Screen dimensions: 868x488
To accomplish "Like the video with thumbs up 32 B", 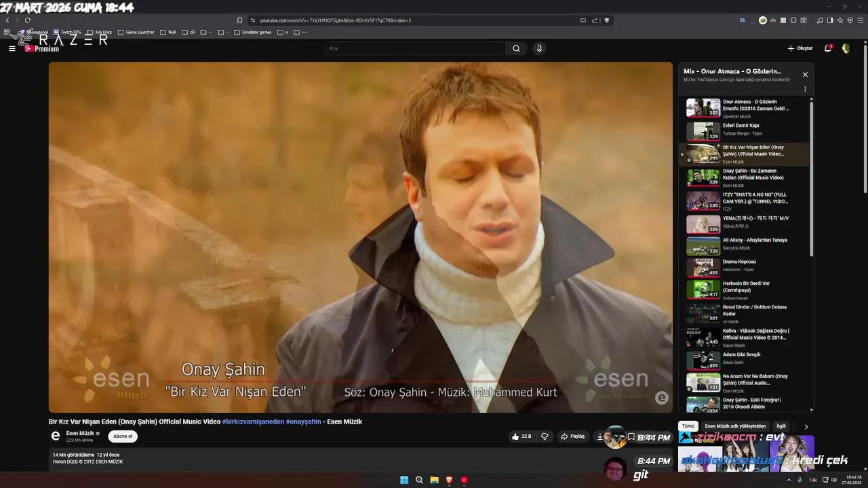I will click(521, 436).
